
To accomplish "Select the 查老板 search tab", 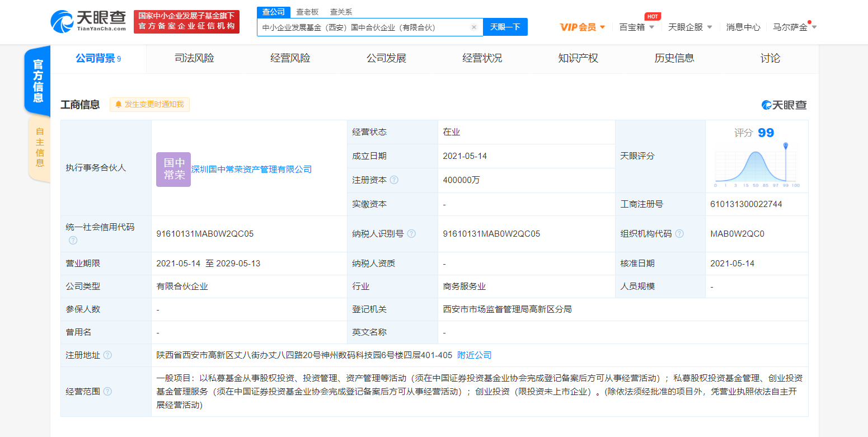I will pos(307,12).
